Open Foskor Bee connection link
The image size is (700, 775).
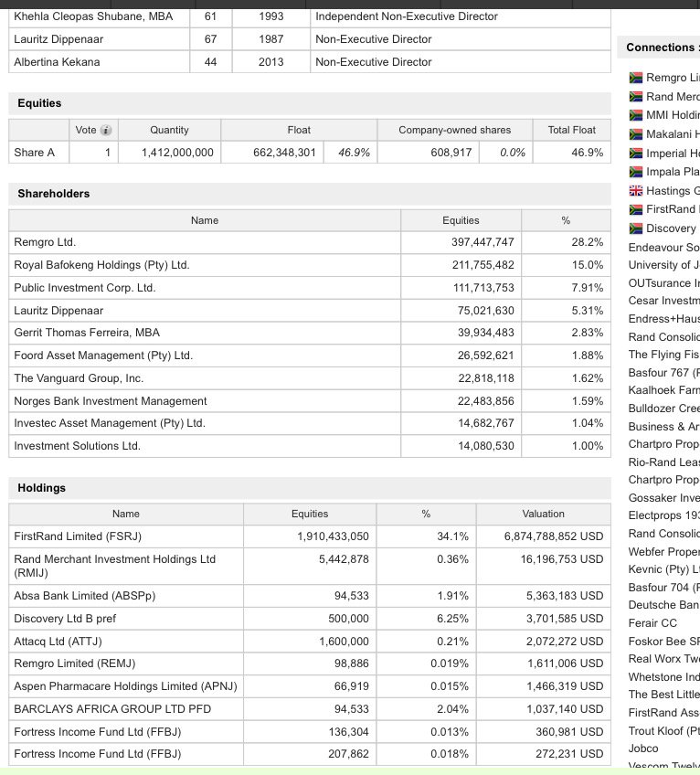(664, 641)
